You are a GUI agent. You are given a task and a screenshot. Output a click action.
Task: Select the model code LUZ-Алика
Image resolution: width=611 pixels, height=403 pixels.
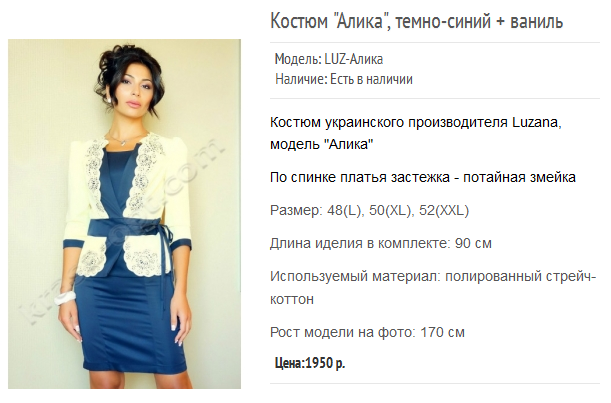coord(354,59)
